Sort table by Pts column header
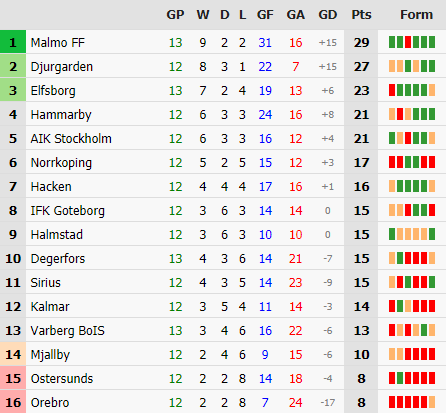This screenshot has width=446, height=413. 361,15
